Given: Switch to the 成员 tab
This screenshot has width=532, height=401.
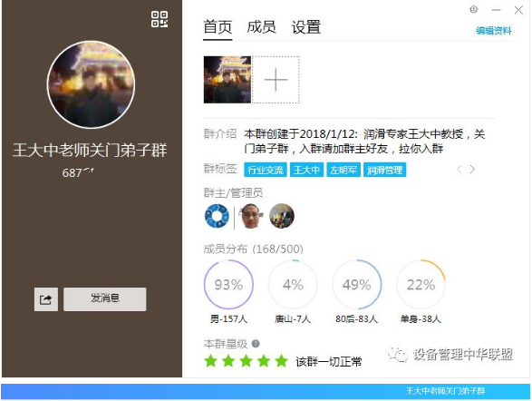Looking at the screenshot, I should click(x=261, y=27).
